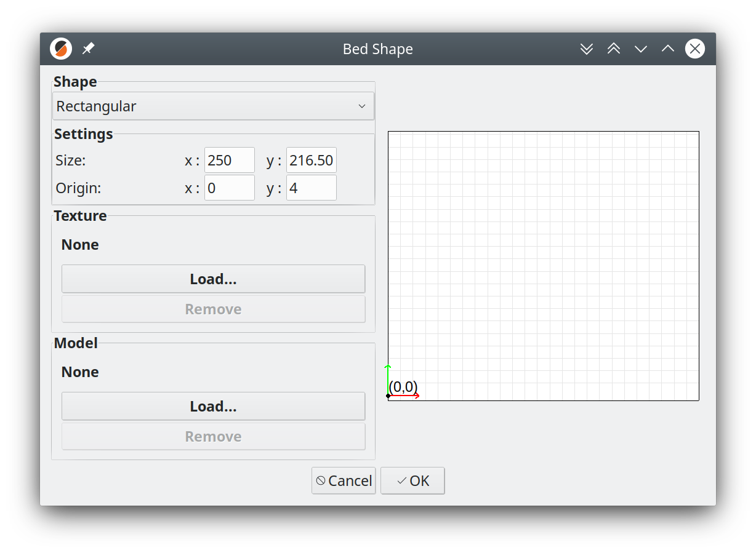
Task: Cancel the bed shape changes
Action: point(344,480)
